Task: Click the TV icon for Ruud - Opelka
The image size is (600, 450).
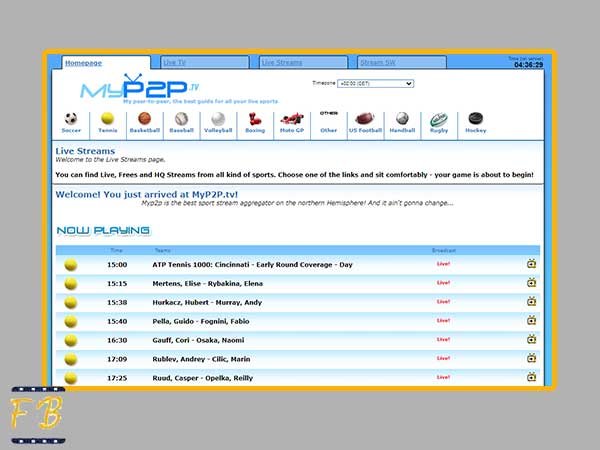Action: pos(531,377)
